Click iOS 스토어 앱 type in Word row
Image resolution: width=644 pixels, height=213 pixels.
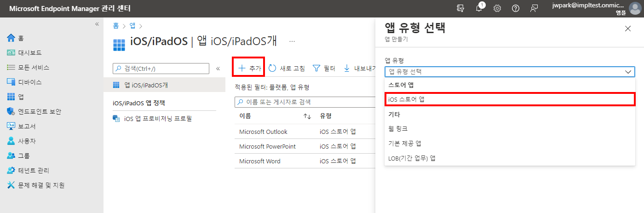[338, 161]
